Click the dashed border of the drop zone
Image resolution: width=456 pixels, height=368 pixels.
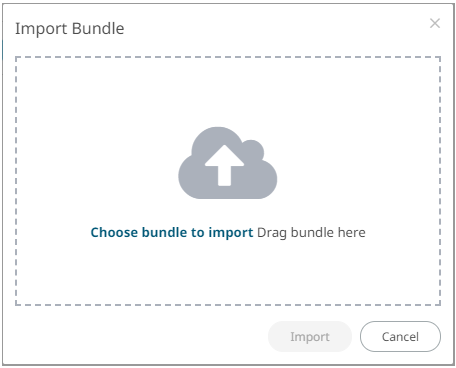coord(228,57)
